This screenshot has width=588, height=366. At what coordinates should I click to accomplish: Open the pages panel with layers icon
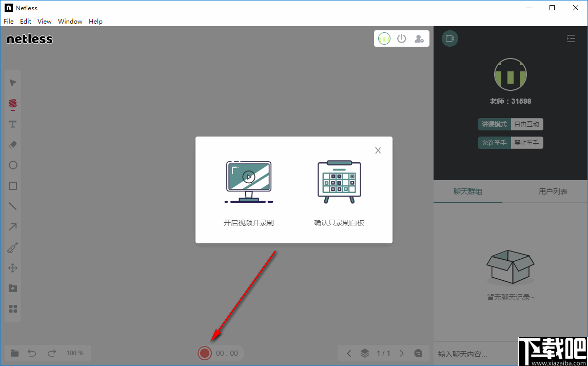365,353
